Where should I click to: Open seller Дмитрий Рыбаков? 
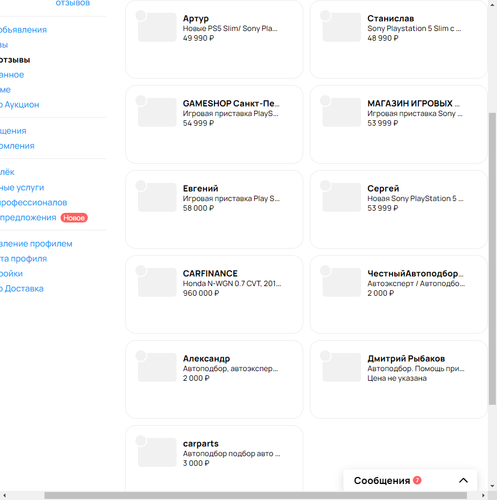[406, 359]
